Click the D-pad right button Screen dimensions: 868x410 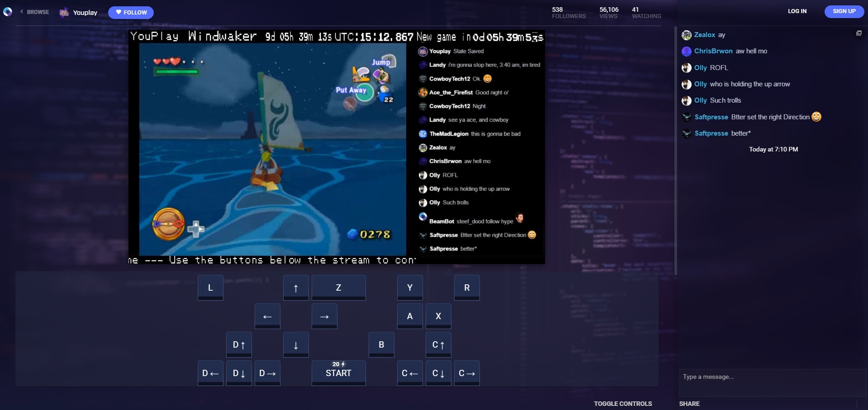click(x=267, y=373)
